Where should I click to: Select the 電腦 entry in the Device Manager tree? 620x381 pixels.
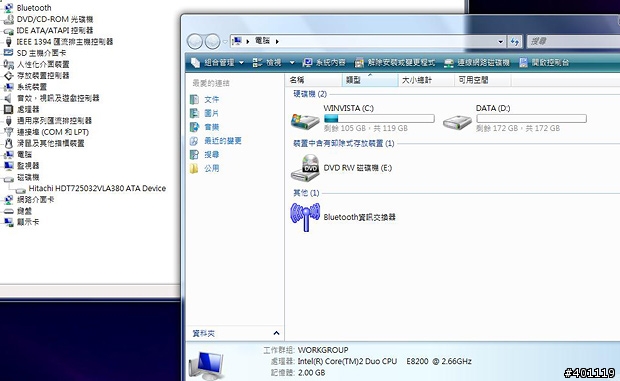[24, 154]
